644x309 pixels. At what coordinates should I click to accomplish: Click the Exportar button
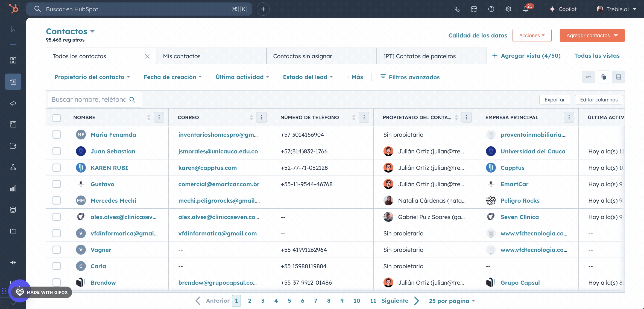click(554, 100)
